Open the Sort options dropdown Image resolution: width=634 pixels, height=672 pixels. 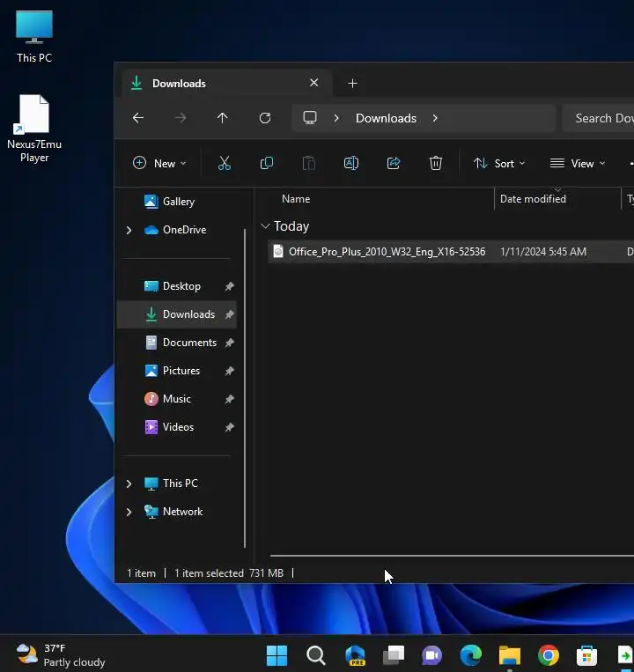(x=499, y=163)
